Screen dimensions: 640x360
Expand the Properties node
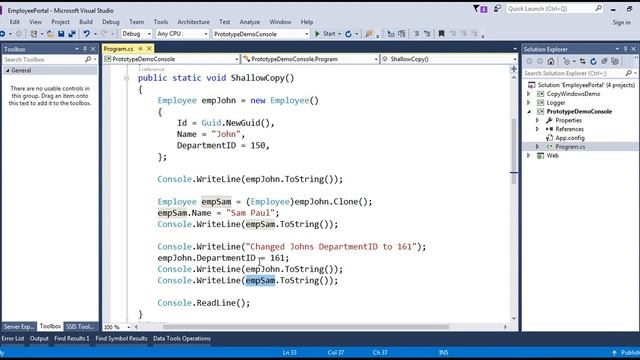(x=538, y=120)
